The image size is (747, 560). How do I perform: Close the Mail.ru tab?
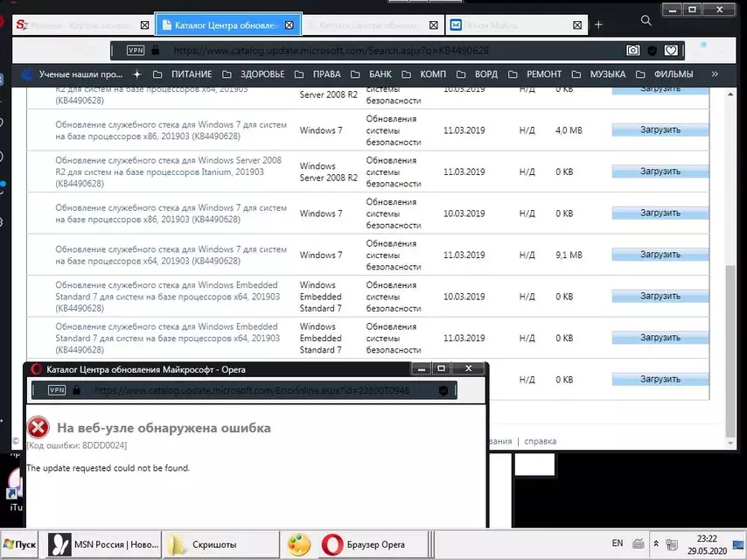[577, 25]
